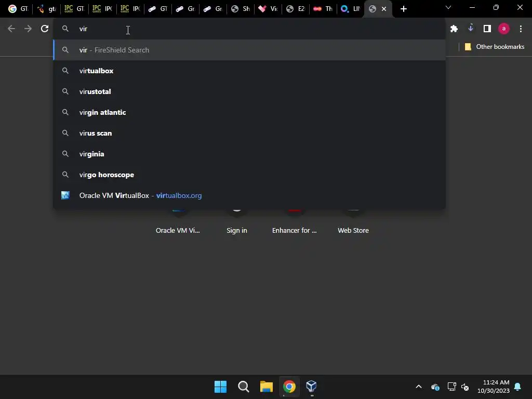532x399 pixels.
Task: Switch to the 'Sh' globe tab
Action: click(240, 9)
